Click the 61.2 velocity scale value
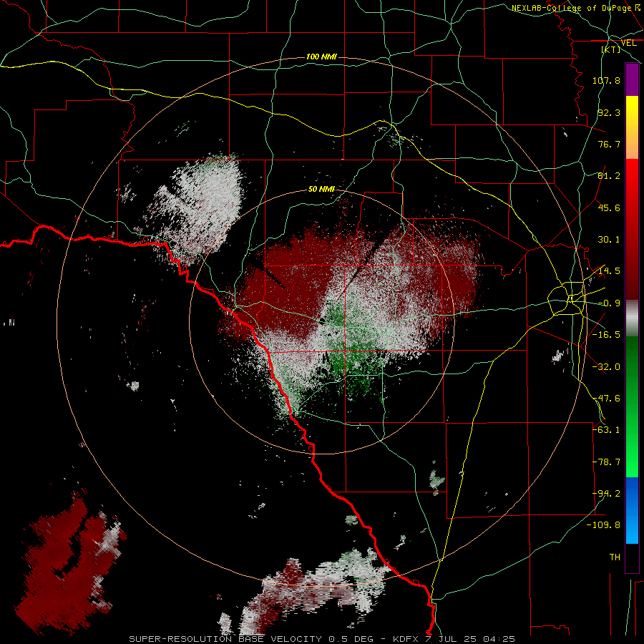 point(609,176)
